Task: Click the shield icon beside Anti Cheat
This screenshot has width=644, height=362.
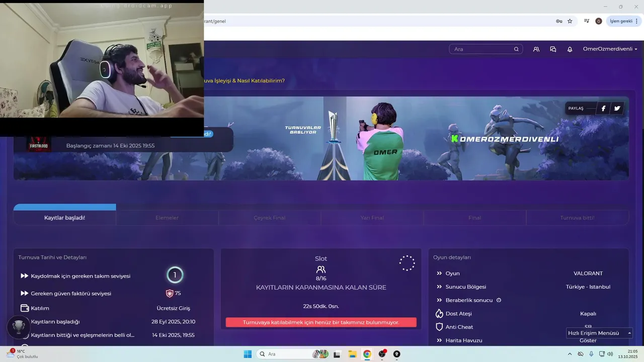Action: point(439,327)
